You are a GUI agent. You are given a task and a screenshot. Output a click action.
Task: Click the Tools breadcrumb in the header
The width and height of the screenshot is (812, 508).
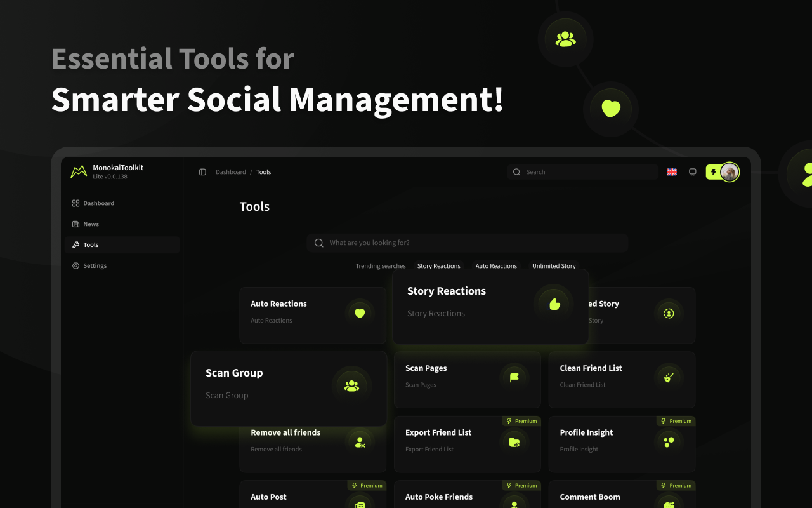[x=263, y=172]
